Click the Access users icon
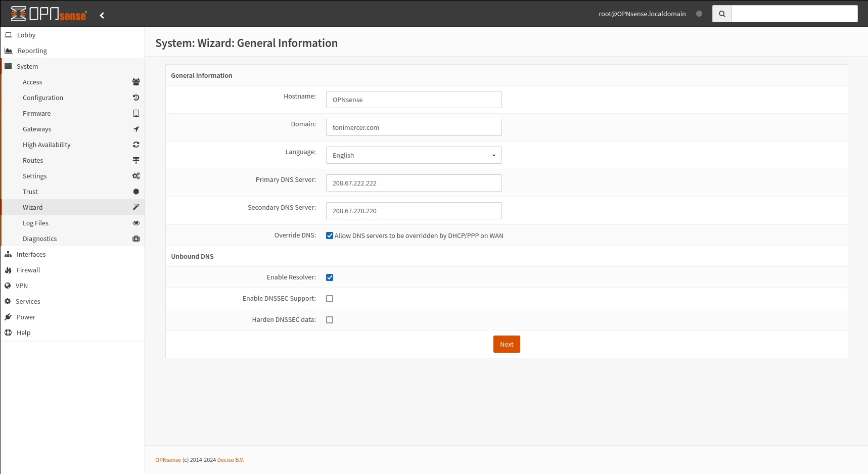Screen dimensions: 868x474 click(x=136, y=82)
